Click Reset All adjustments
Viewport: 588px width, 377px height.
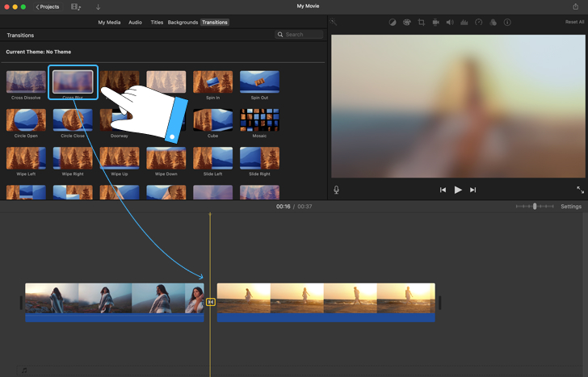(x=574, y=22)
